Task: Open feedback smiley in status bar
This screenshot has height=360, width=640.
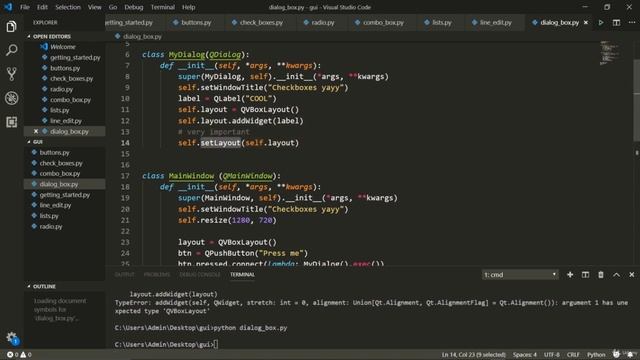Action: (616, 354)
